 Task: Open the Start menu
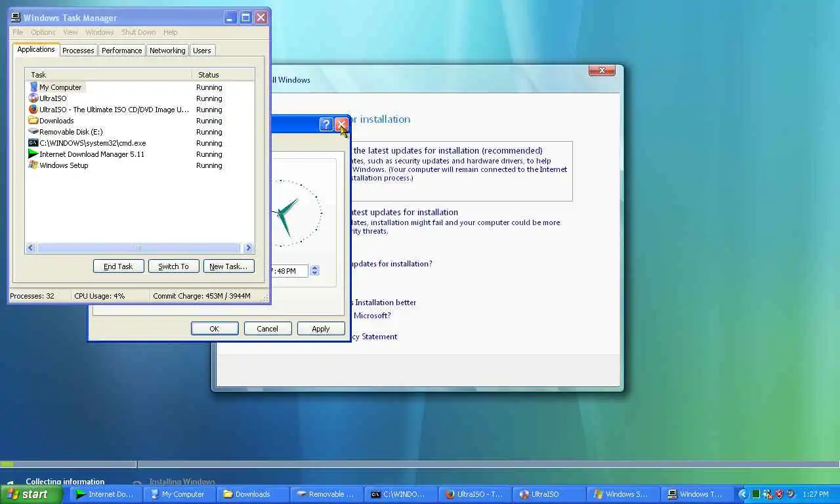tap(31, 494)
